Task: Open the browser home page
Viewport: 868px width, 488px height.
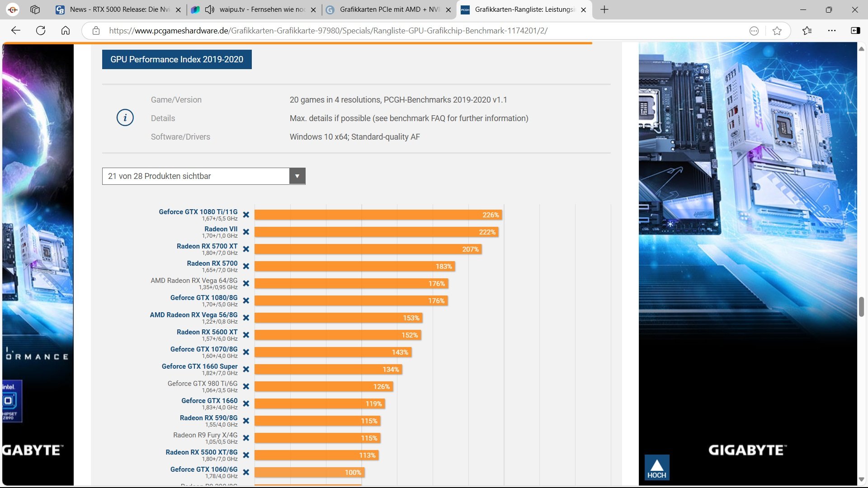Action: [66, 31]
